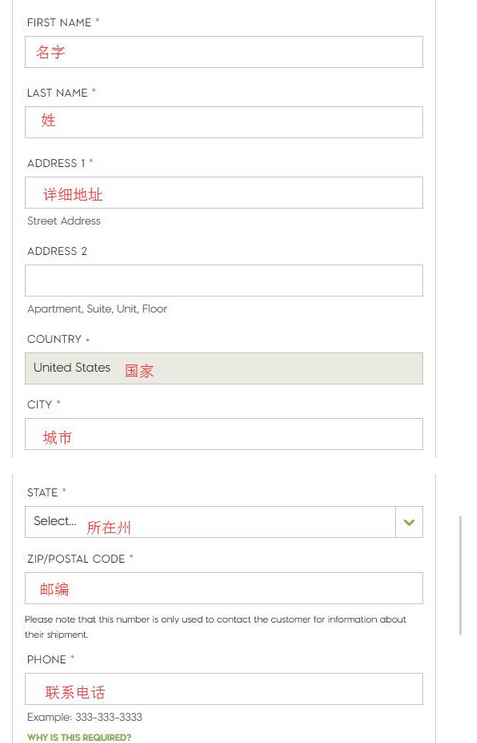This screenshot has height=743, width=477.
Task: Click the Country field showing United States
Action: (224, 368)
